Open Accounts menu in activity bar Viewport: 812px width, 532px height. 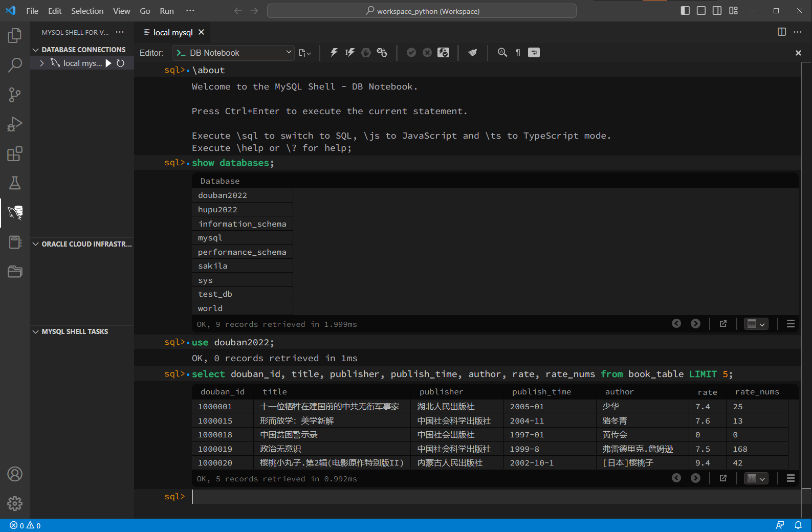point(15,474)
